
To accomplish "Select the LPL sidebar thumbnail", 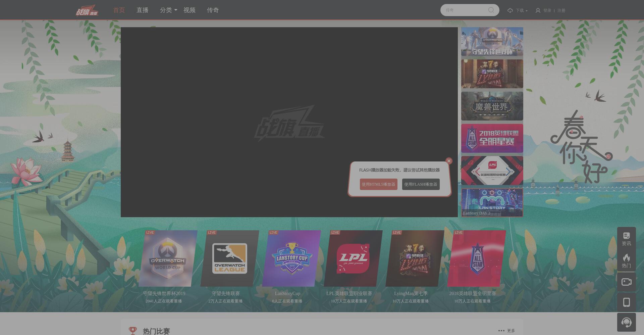I will (492, 171).
